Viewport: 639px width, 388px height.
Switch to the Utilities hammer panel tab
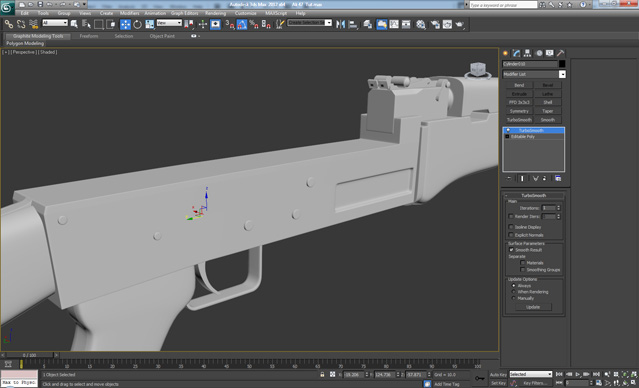561,53
